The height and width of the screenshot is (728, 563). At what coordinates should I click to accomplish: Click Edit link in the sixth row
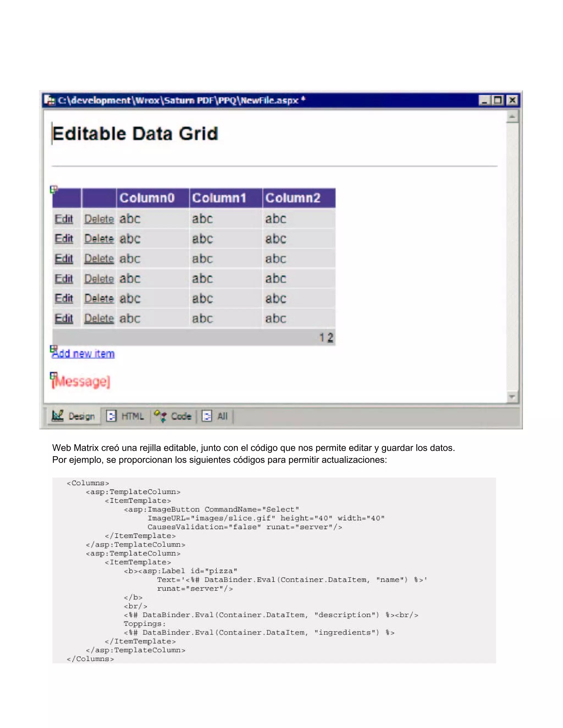coord(64,318)
